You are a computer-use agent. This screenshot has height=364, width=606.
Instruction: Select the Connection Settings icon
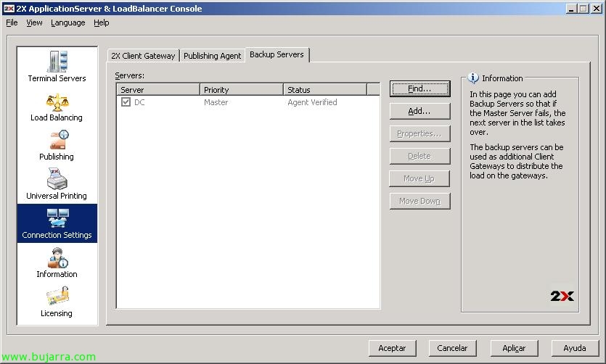click(57, 218)
